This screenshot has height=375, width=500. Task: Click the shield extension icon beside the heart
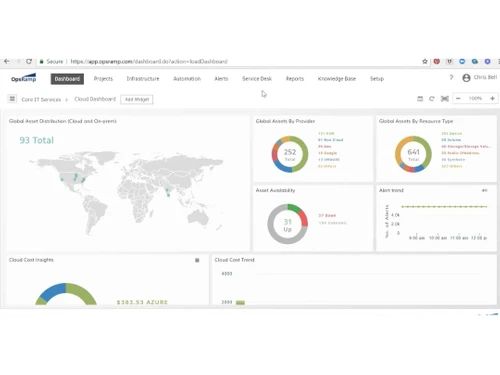click(x=449, y=61)
